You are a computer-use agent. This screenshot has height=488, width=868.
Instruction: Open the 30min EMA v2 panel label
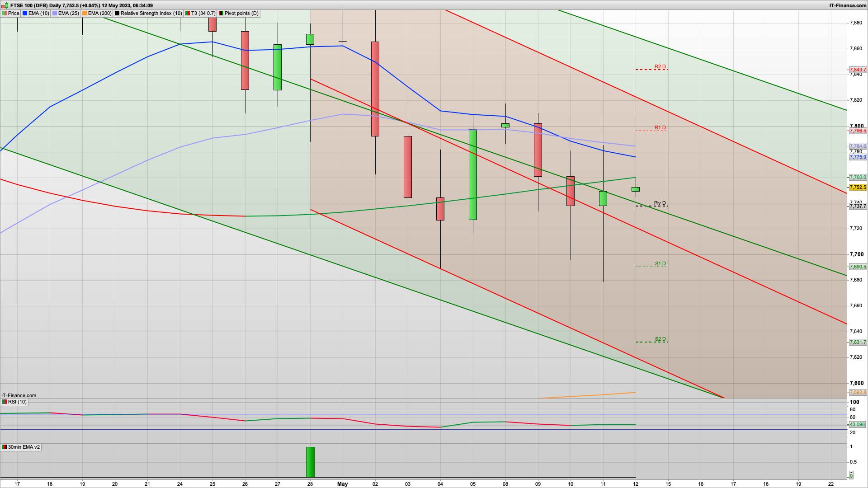click(x=24, y=447)
